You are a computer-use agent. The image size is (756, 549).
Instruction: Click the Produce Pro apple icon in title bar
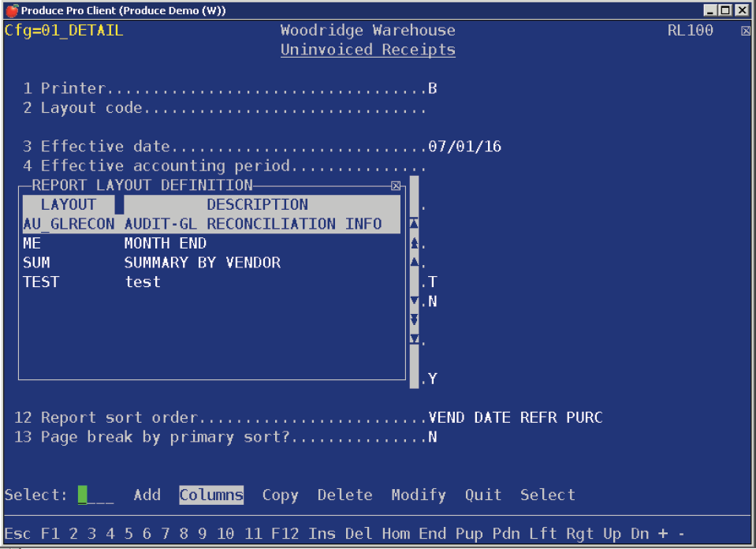tap(12, 10)
